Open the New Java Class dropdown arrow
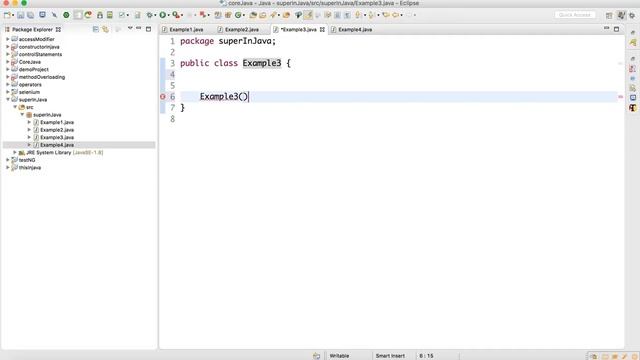 244,16
